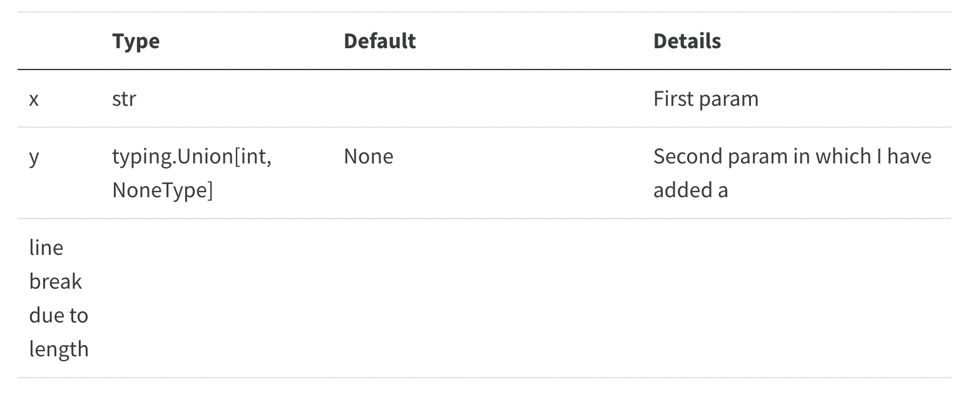Click the 'added a' text line

690,190
